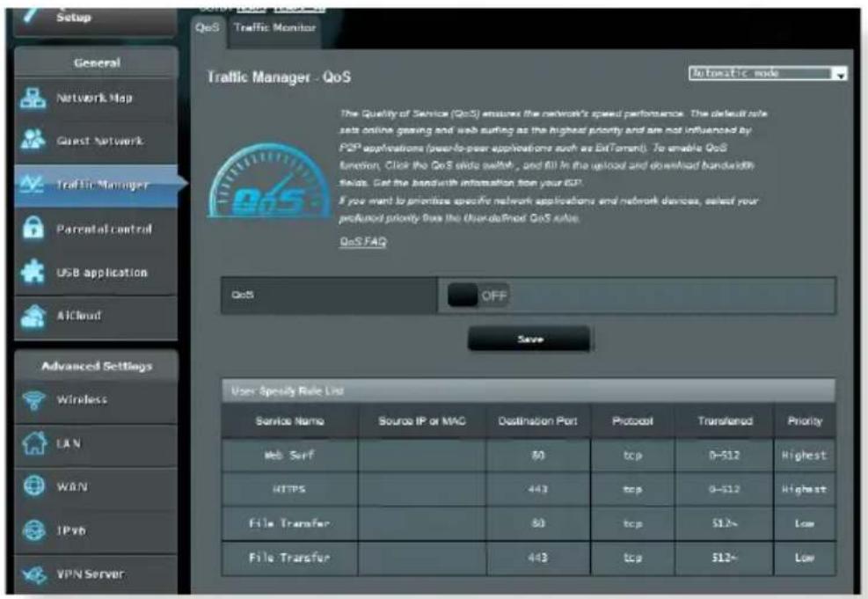
Task: Open Network Map menu item
Action: (x=97, y=99)
